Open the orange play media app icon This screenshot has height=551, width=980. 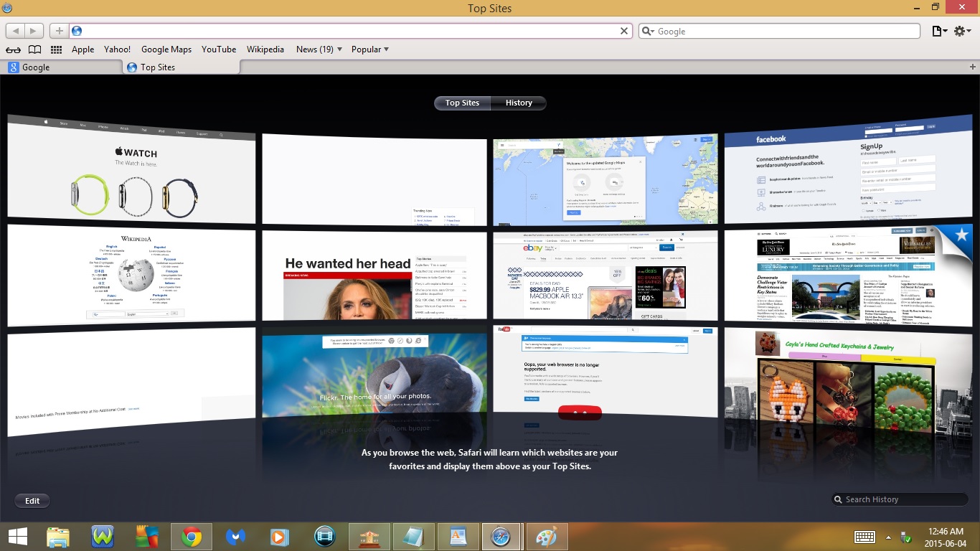tap(281, 537)
